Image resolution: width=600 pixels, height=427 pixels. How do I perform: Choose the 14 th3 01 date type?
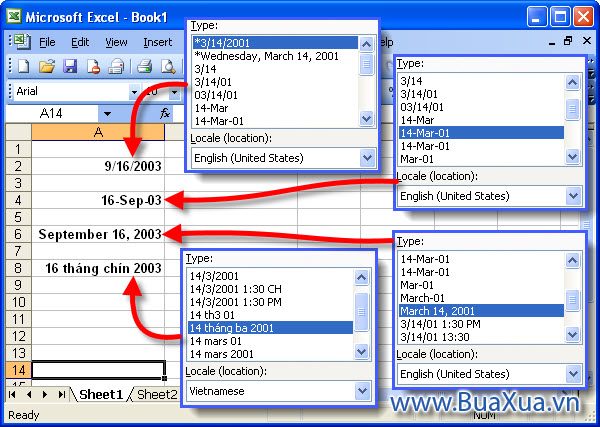click(270, 315)
